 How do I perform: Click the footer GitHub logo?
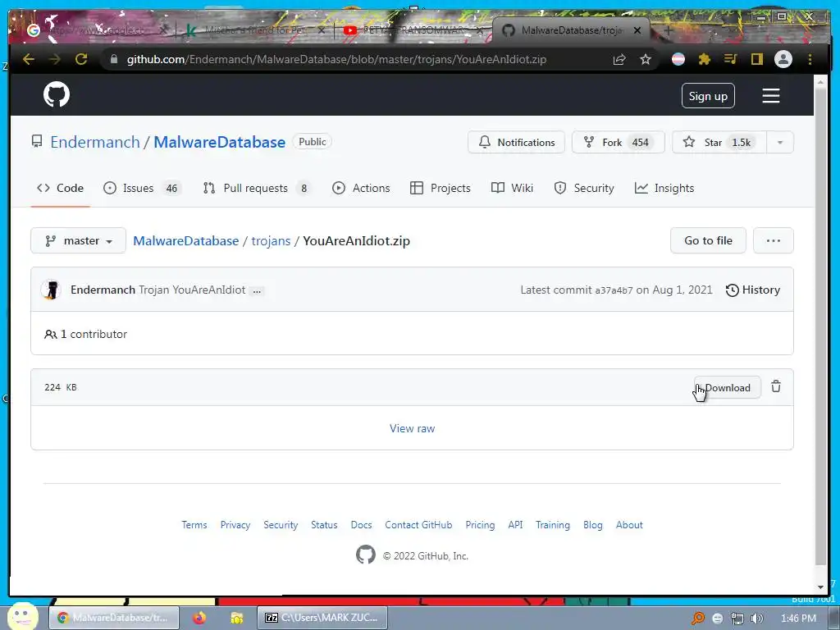click(x=366, y=555)
